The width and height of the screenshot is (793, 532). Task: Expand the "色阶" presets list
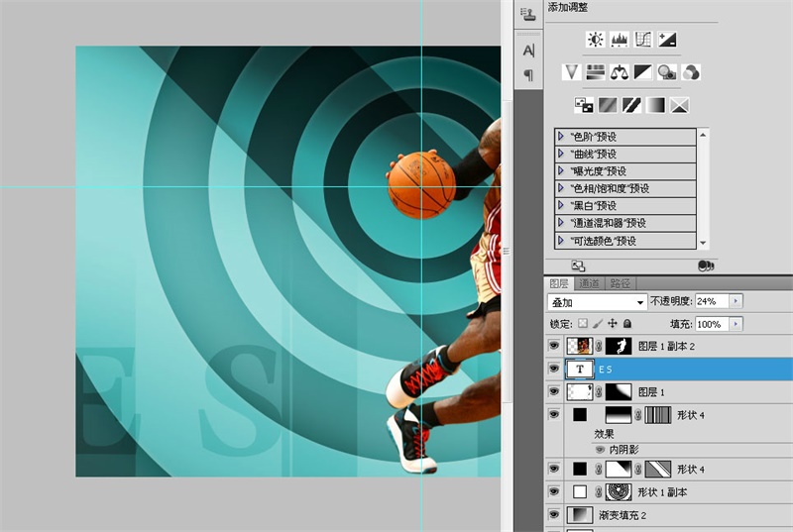[x=562, y=136]
